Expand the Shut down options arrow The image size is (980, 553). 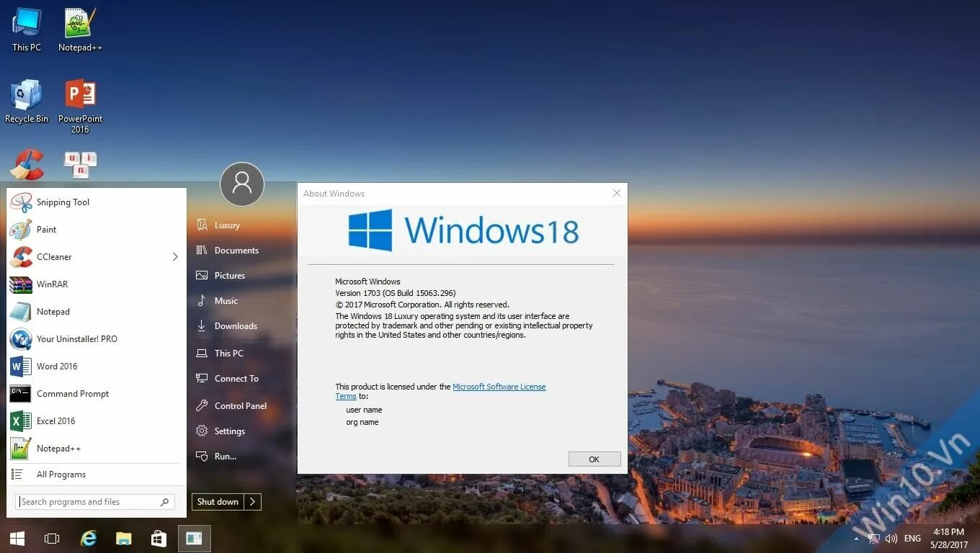point(252,502)
